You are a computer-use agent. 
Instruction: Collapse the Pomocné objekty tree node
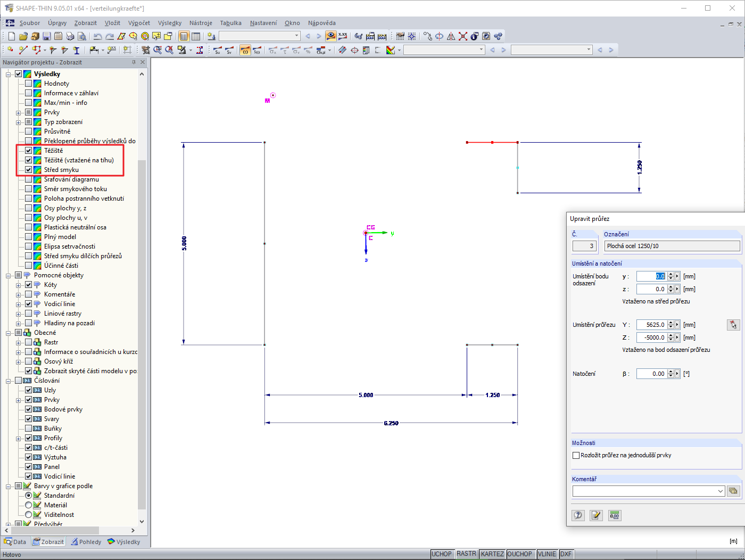pyautogui.click(x=9, y=275)
